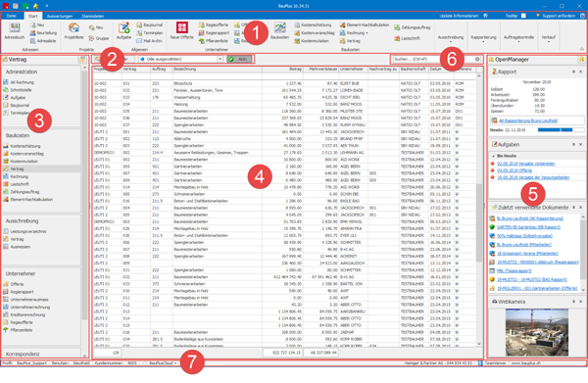Open Vertrag in the ribbon Baukosten group
Screen dimensions: 588x383
tap(350, 41)
